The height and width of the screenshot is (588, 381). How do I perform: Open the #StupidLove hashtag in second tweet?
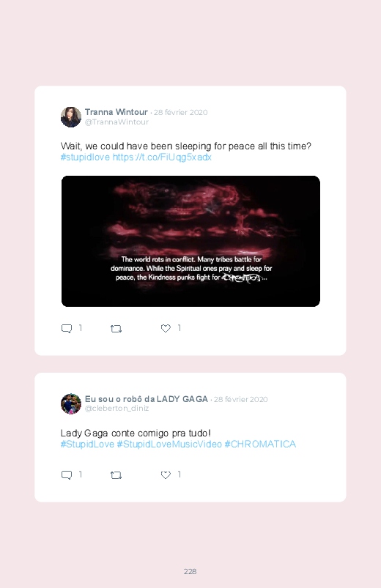pos(87,444)
